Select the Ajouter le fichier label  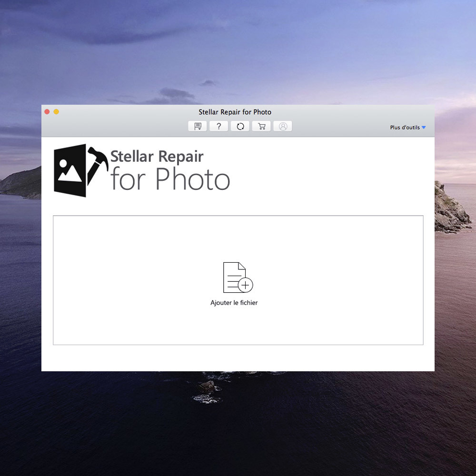[234, 303]
